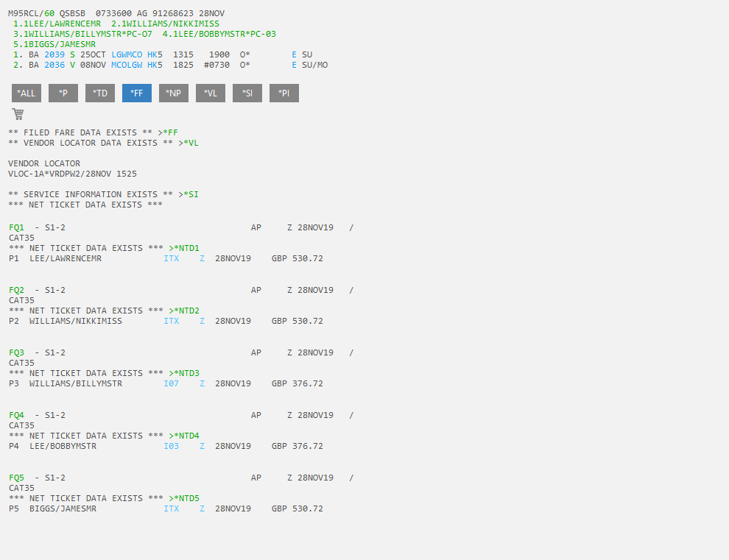
Task: Click booking class S on segment 1
Action: click(72, 55)
